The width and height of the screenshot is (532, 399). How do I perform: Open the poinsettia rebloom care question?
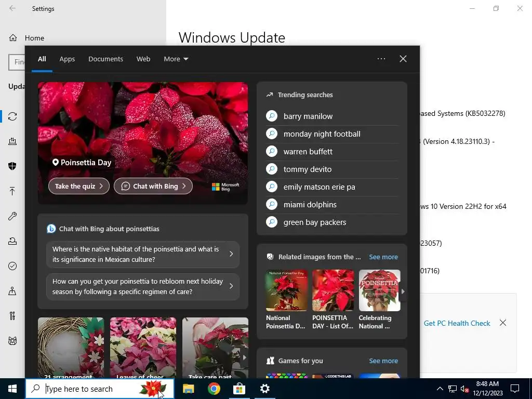click(x=143, y=286)
